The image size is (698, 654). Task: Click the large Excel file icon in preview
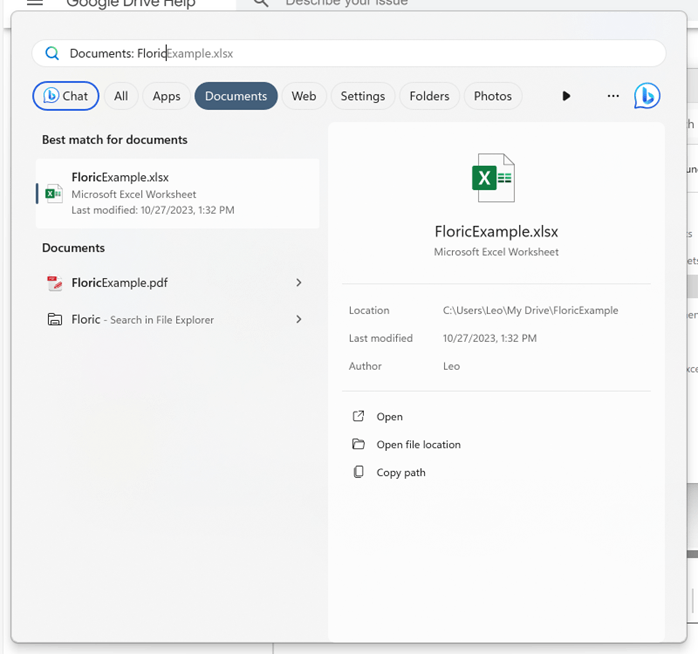493,178
